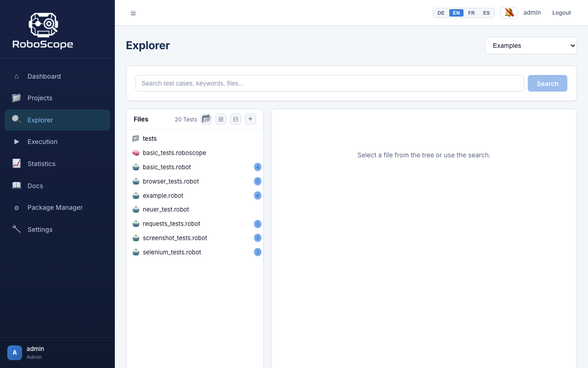
Task: Click the muted notification bell icon
Action: tap(509, 12)
